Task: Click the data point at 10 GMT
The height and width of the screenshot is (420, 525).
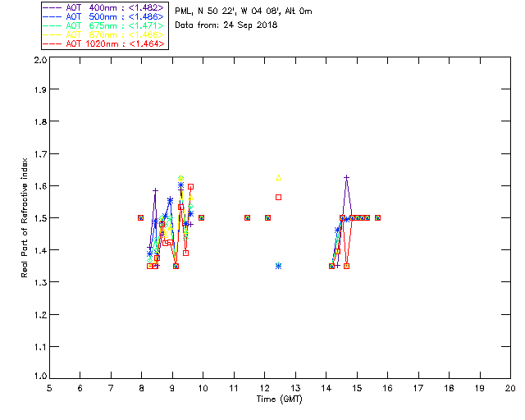Action: [x=201, y=217]
